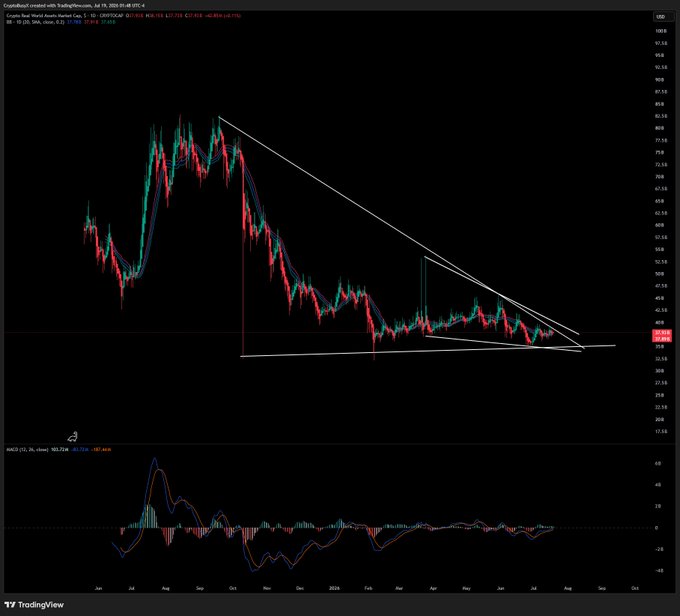Viewport: 680px width, 616px height.
Task: Click the 17.5B price axis label
Action: (x=661, y=432)
